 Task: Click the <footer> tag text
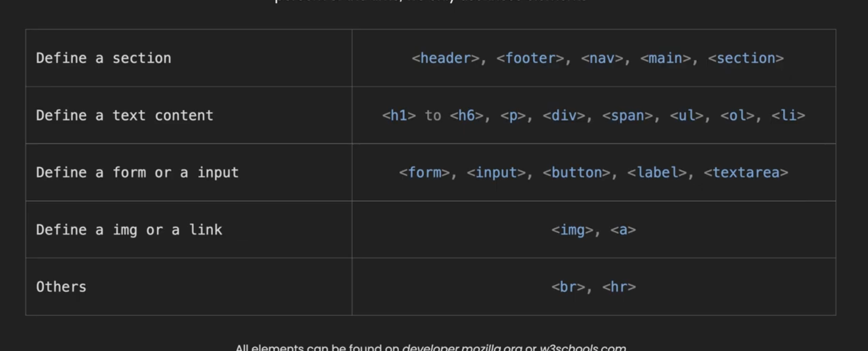[x=530, y=58]
